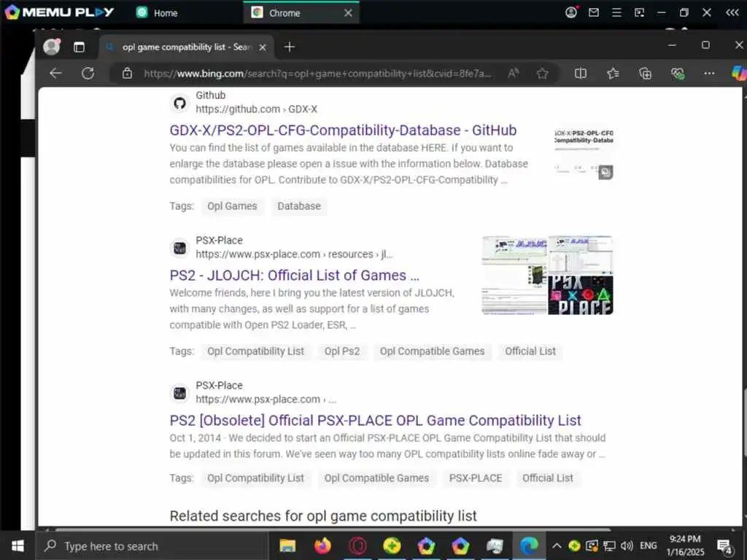
Task: Click the Edge vertical scrollbar thumb
Action: 744,423
